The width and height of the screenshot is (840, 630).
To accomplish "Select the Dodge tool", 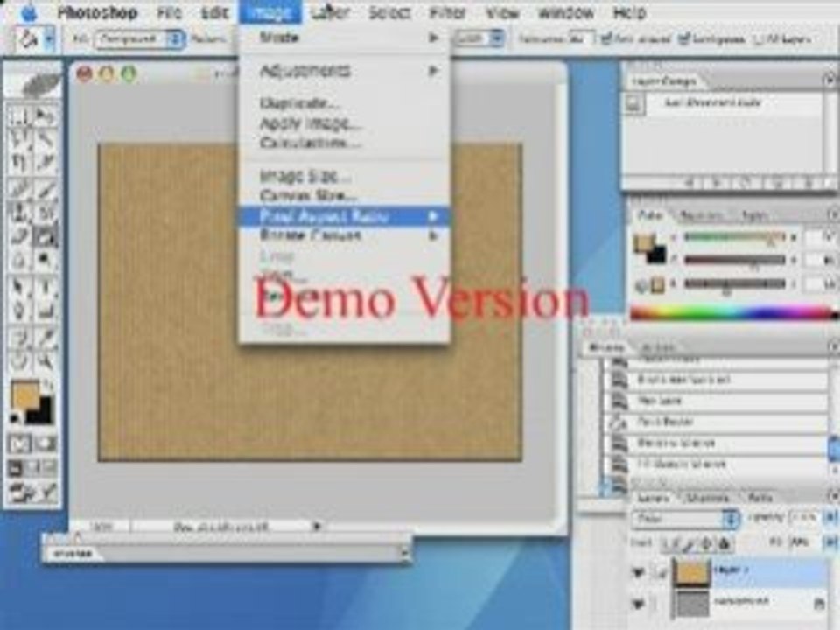I will pyautogui.click(x=46, y=261).
